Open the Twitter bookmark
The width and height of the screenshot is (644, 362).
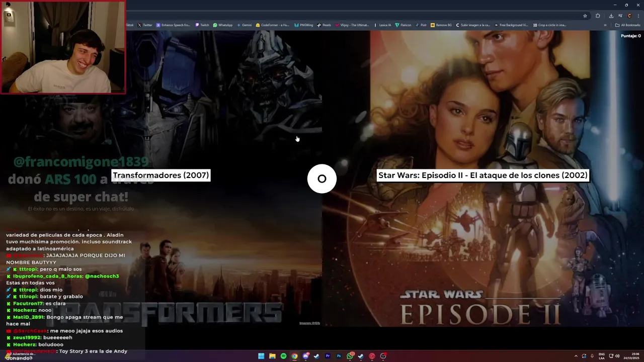(x=145, y=25)
